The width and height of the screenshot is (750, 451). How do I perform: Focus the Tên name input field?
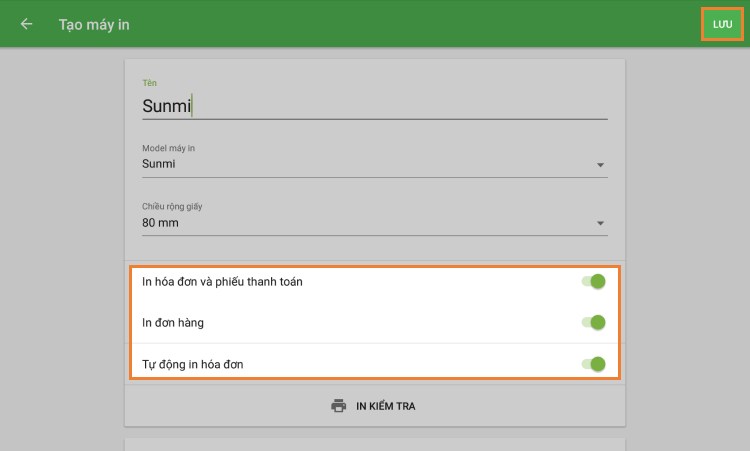coord(374,105)
